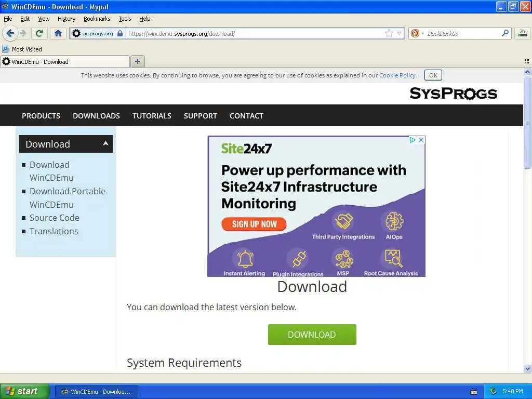Viewport: 532px width, 399px height.
Task: Click SIGN UP NOW in the ad
Action: pyautogui.click(x=254, y=224)
